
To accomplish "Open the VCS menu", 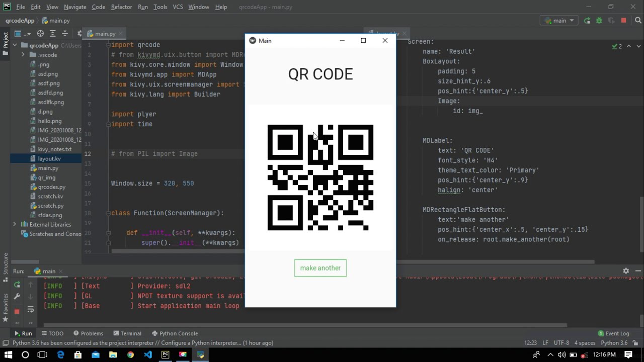I will coord(178,7).
